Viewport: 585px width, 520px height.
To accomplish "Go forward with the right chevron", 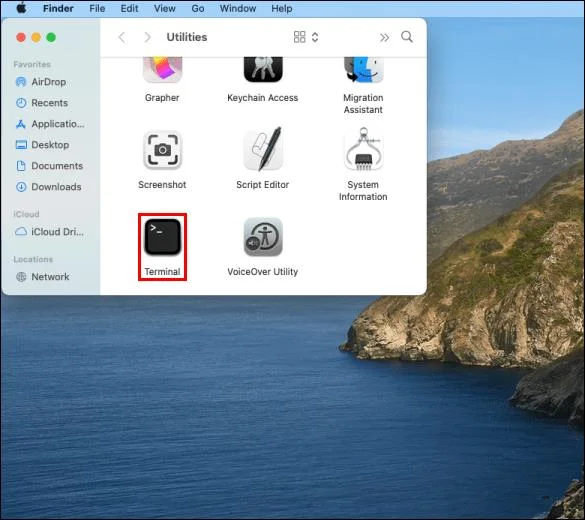I will [147, 37].
